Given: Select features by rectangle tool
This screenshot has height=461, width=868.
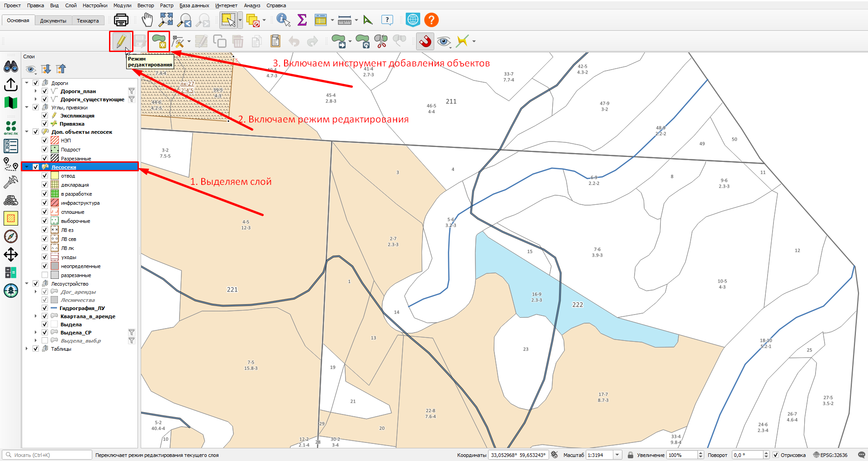Looking at the screenshot, I should (x=228, y=20).
